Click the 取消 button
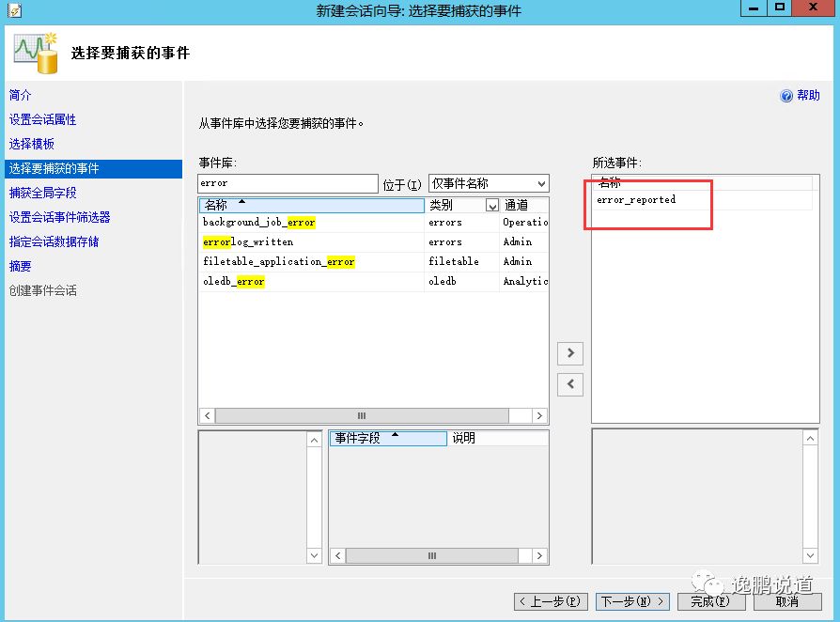Screen dimensions: 840x622 tap(787, 601)
